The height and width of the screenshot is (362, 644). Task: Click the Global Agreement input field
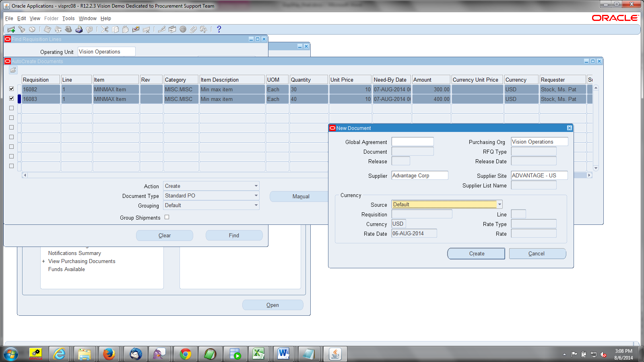(x=413, y=142)
